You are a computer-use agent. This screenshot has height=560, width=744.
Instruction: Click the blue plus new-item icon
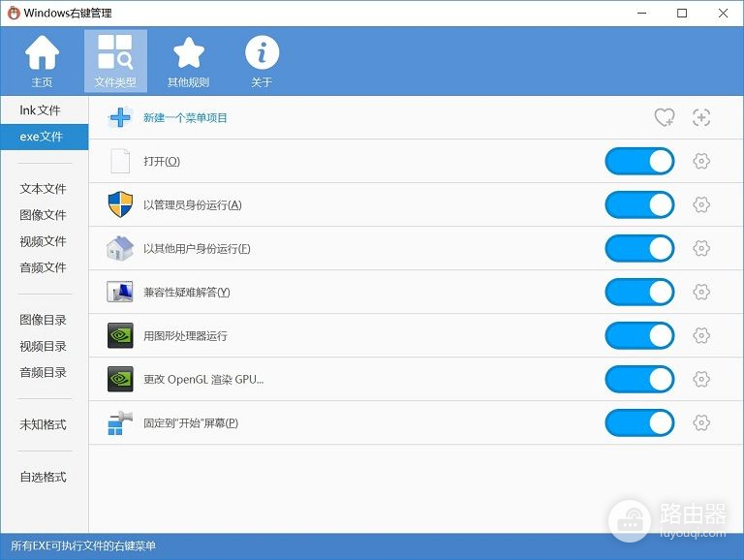(120, 117)
